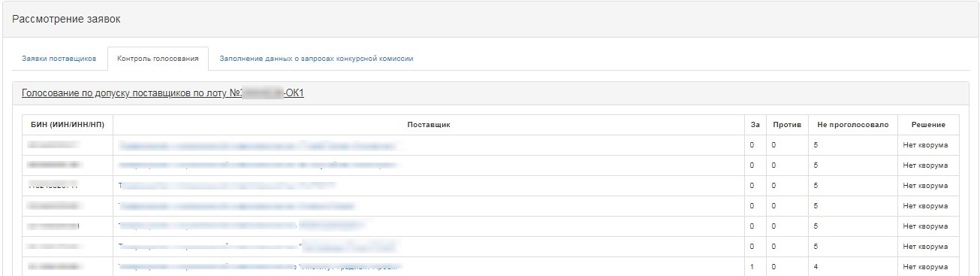The width and height of the screenshot is (980, 276).
Task: Open the Голосование по допуску поставщиков heading link
Action: pos(162,93)
